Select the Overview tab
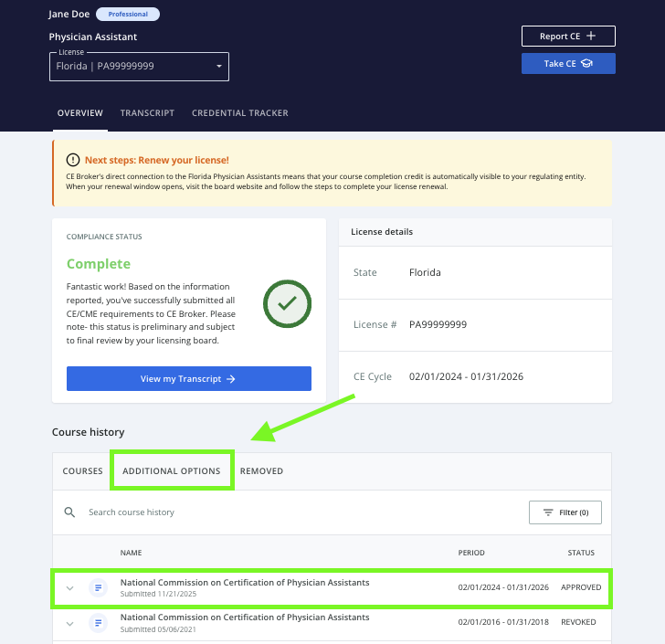The height and width of the screenshot is (644, 665). tap(79, 113)
